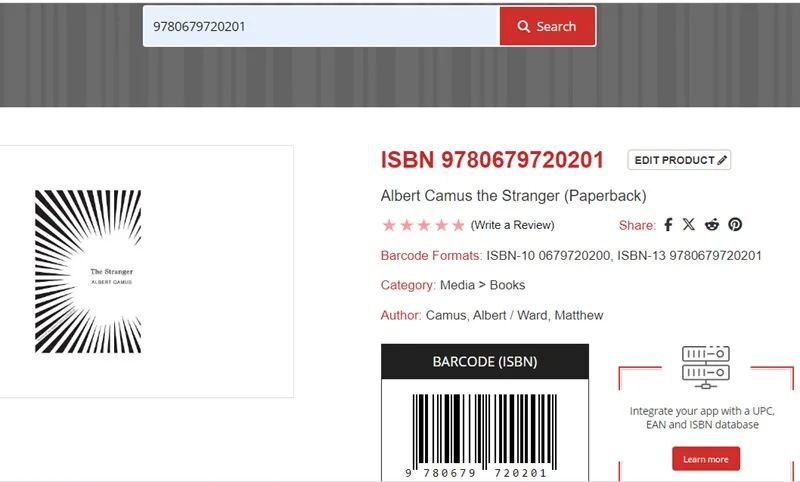This screenshot has height=482, width=800.
Task: Click the red Search button
Action: pos(547,27)
